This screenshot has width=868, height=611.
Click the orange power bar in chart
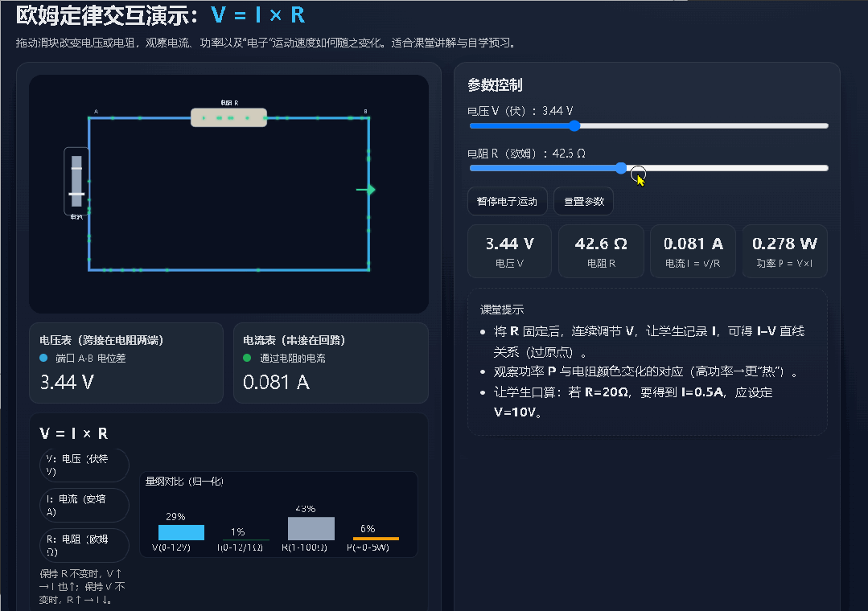[376, 538]
